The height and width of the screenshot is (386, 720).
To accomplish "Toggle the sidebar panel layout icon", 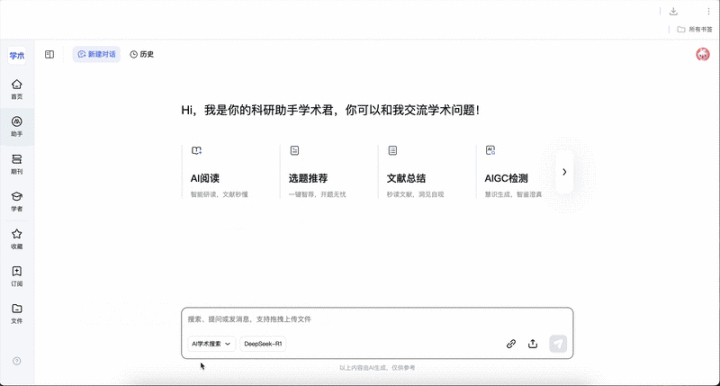I will [x=50, y=54].
